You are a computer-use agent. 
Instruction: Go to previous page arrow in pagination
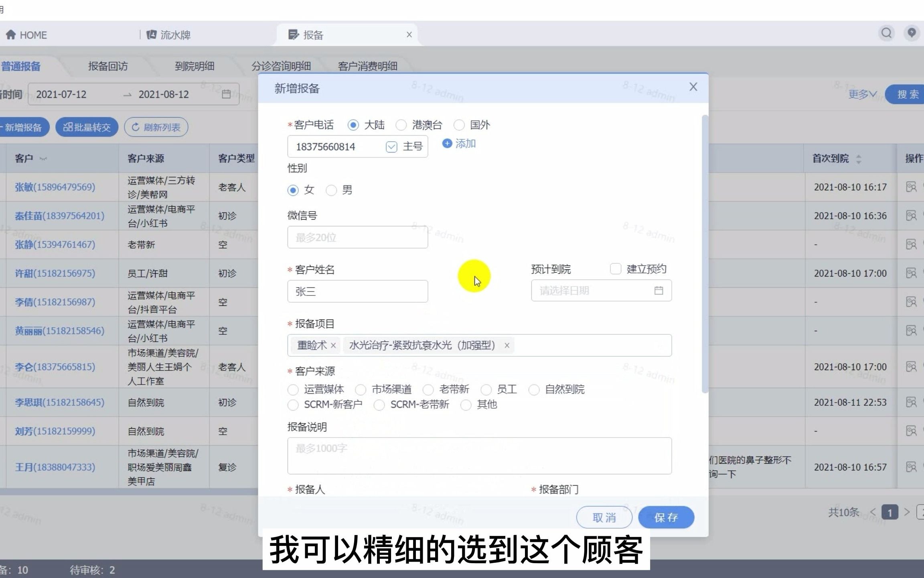873,512
